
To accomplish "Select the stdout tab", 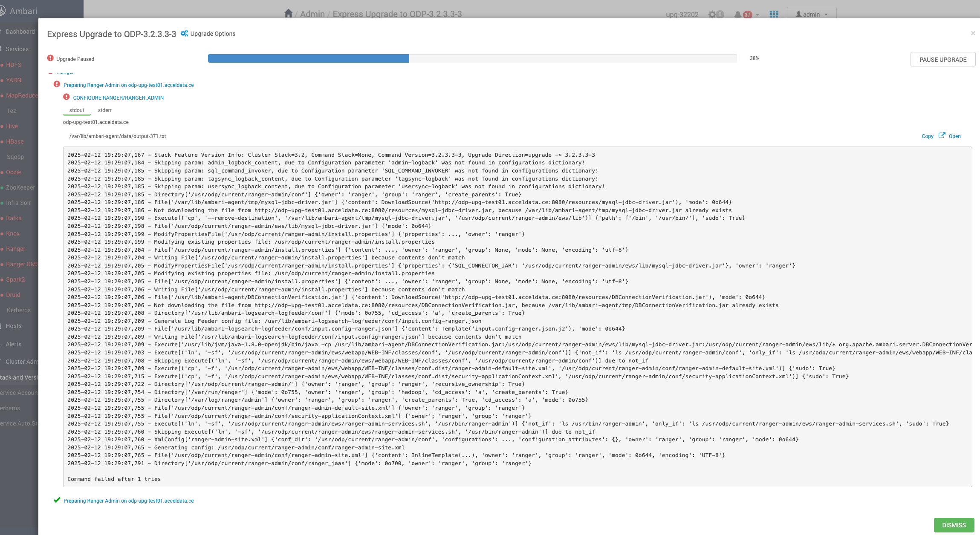I will coord(77,110).
